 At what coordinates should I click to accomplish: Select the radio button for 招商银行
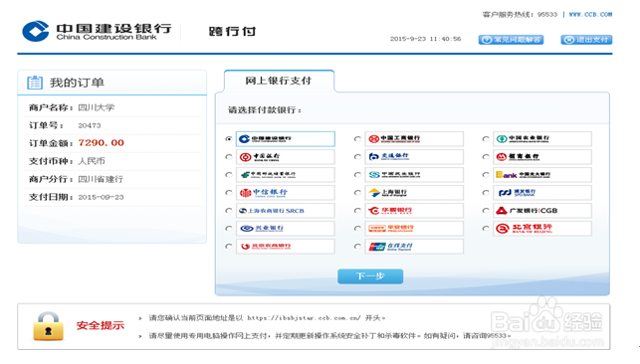coord(486,157)
